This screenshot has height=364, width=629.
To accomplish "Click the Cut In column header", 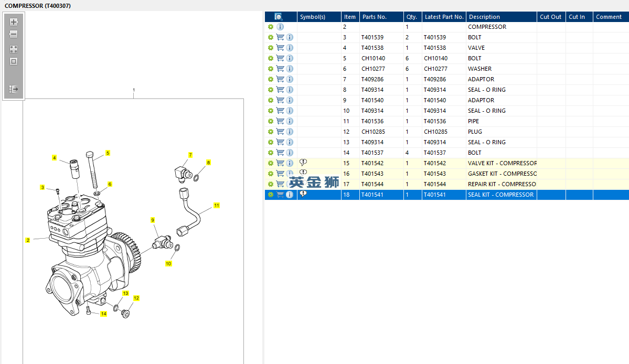I will (579, 17).
